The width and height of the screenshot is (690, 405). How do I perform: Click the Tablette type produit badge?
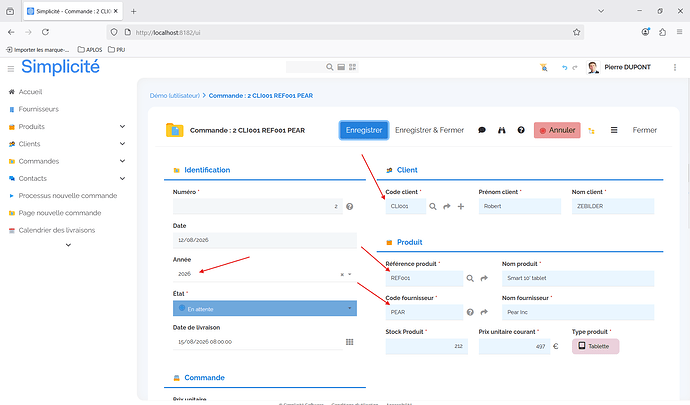(x=595, y=346)
